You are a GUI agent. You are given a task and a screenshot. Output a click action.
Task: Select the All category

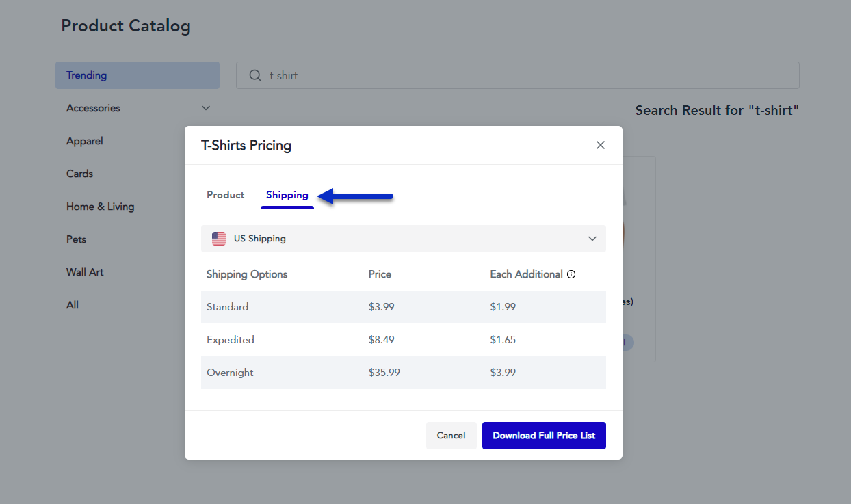[72, 305]
